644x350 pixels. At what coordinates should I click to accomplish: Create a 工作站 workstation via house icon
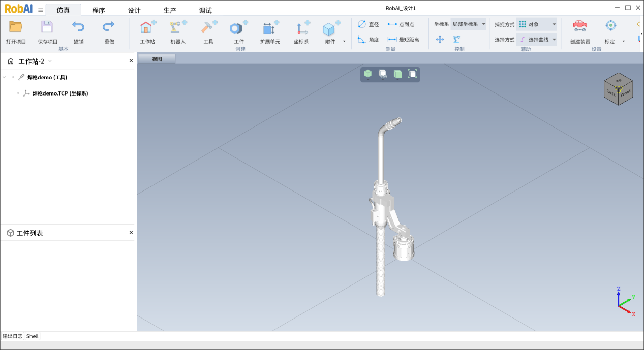coord(147,27)
